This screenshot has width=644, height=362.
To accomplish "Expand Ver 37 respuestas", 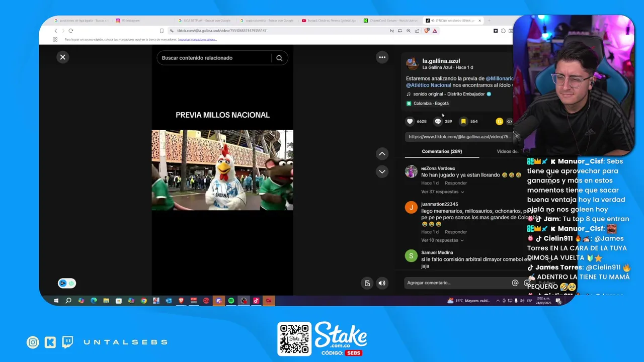I will click(x=443, y=192).
